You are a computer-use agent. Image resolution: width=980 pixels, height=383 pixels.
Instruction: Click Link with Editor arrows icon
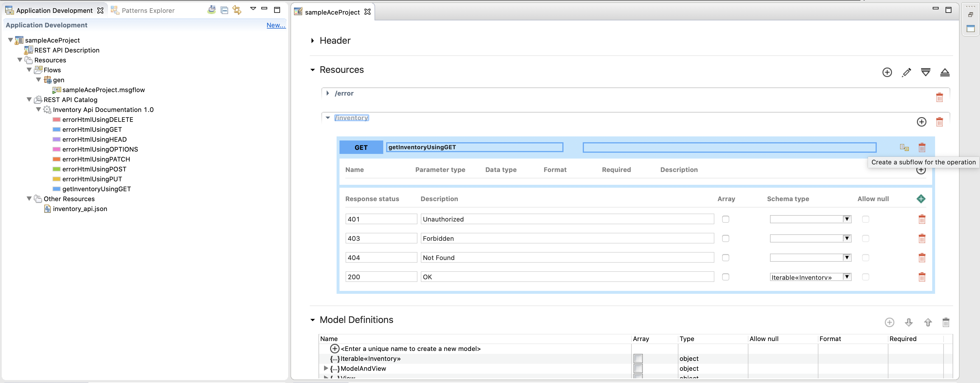coord(237,10)
